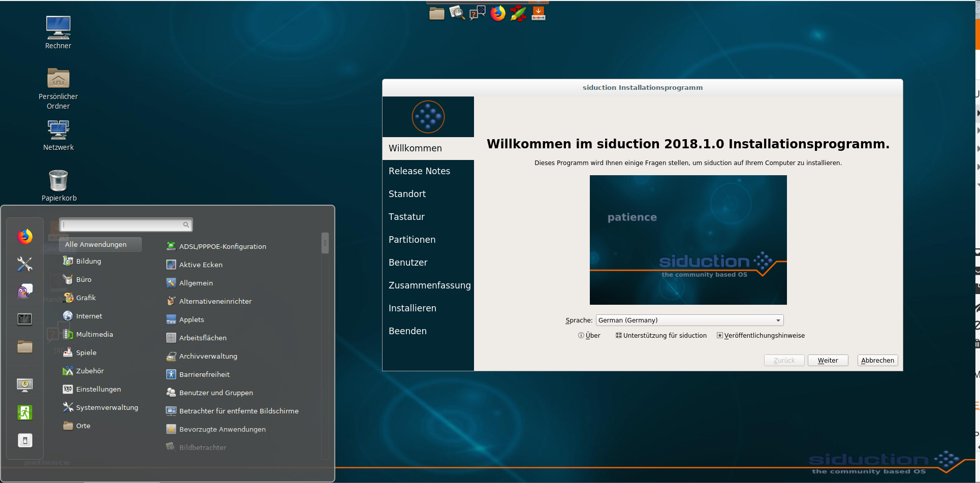980x483 pixels.
Task: Click the application menu scrollbar handle
Action: pyautogui.click(x=325, y=243)
